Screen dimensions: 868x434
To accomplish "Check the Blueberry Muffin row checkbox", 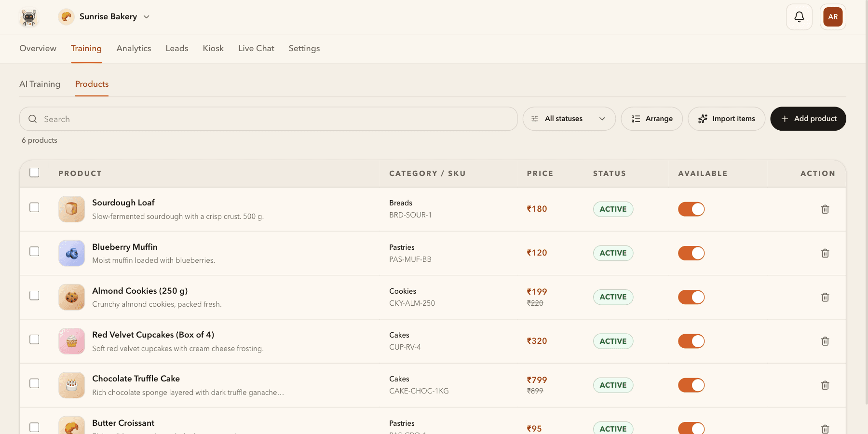I will click(34, 251).
